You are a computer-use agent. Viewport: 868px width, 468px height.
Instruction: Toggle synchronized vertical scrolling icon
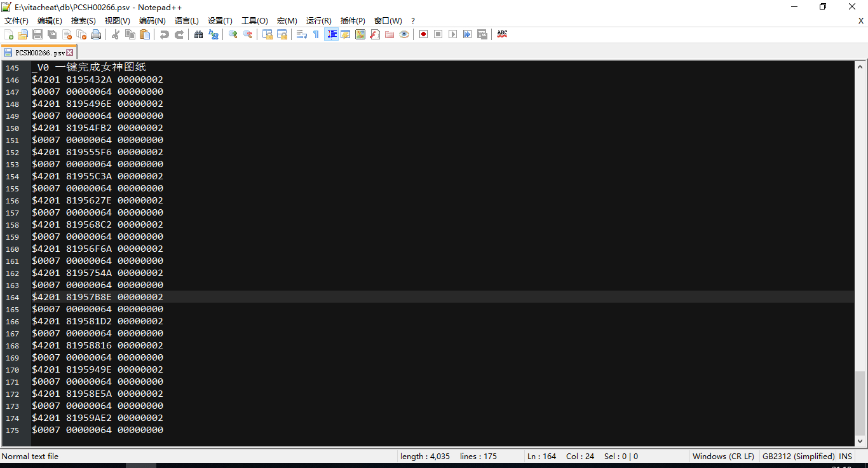[x=268, y=34]
